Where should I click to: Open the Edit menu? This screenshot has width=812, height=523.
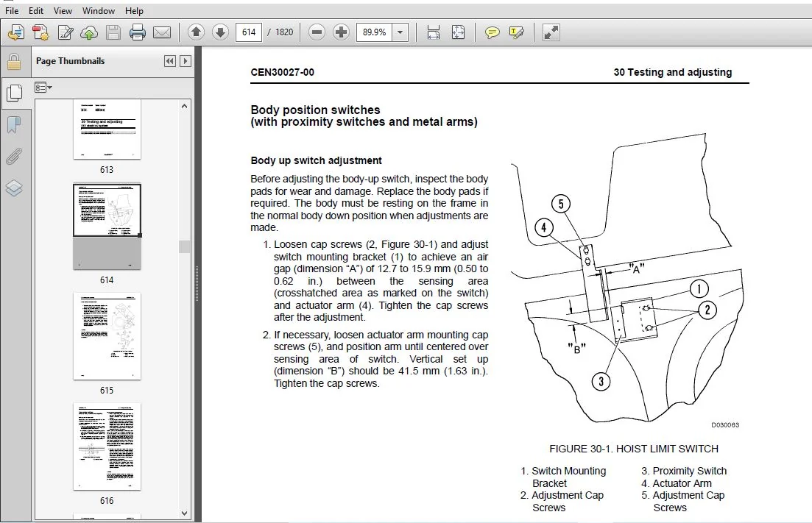(x=36, y=11)
